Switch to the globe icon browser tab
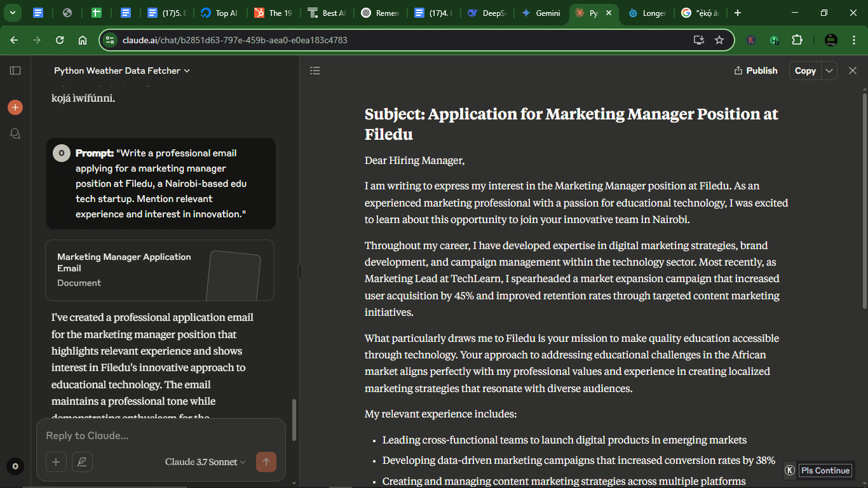This screenshot has height=488, width=868. pyautogui.click(x=67, y=13)
